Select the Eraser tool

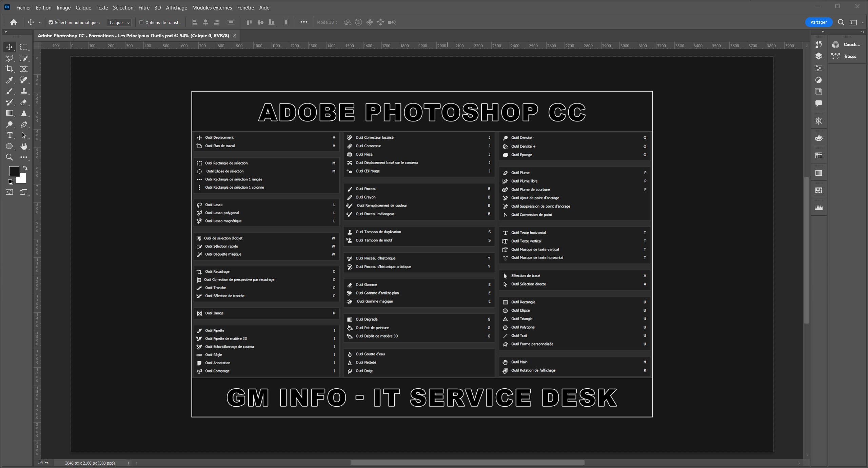click(24, 102)
